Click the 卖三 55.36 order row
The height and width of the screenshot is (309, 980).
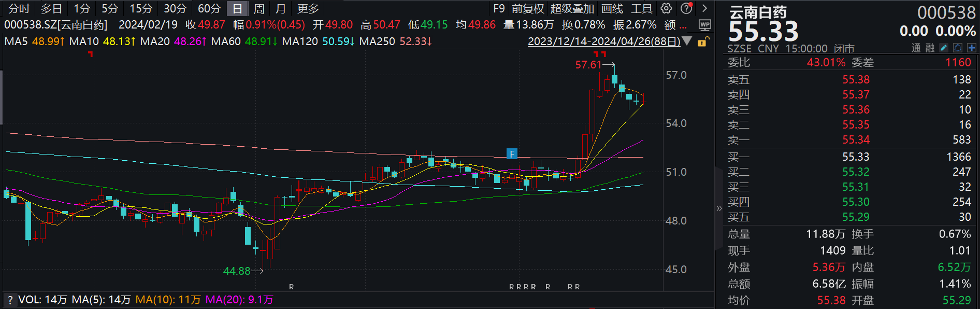coord(849,109)
